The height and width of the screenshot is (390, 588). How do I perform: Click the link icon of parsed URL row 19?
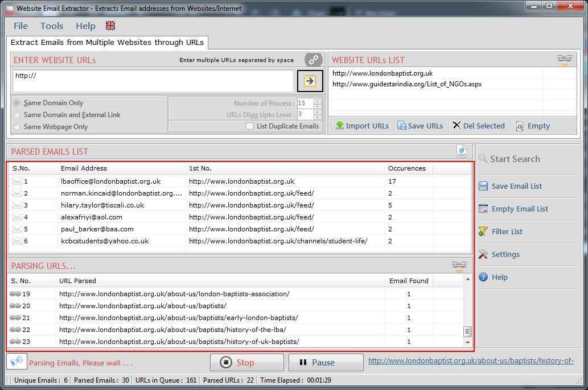15,294
